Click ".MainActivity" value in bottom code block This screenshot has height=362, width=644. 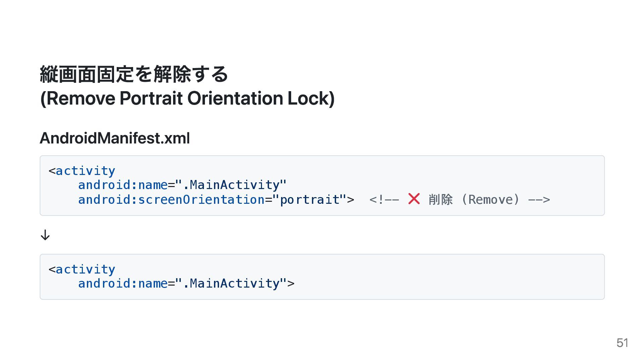(231, 284)
